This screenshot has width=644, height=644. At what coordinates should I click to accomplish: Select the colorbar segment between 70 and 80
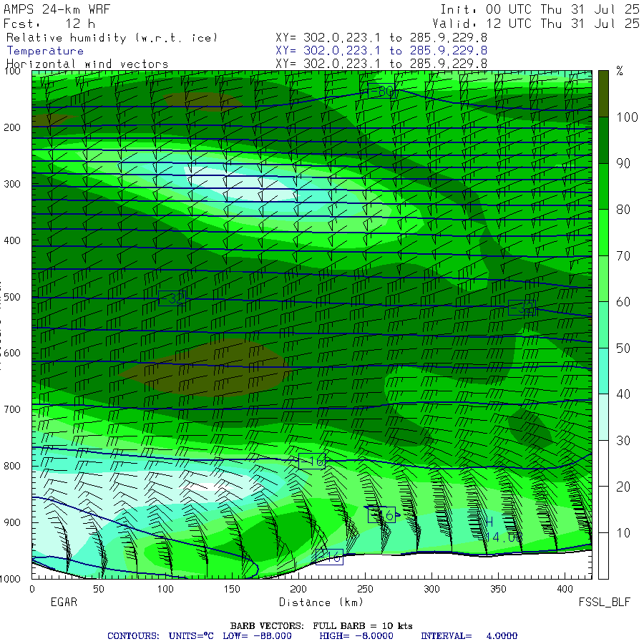[x=603, y=233]
